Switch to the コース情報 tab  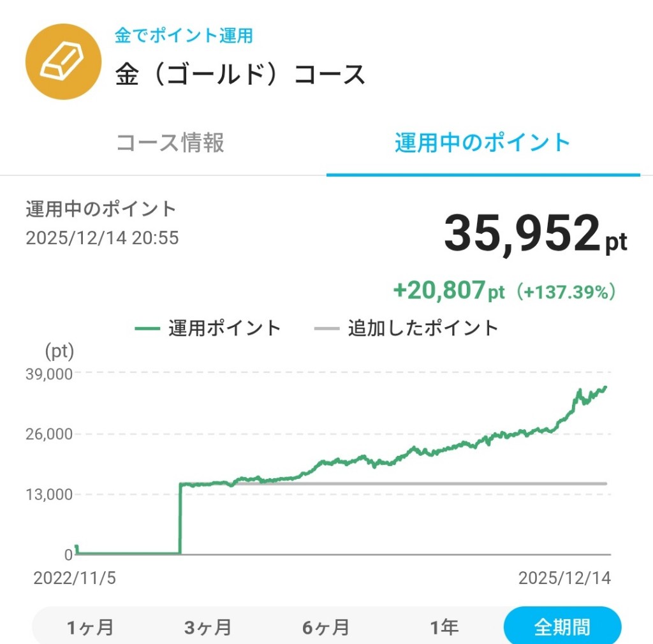tap(170, 143)
